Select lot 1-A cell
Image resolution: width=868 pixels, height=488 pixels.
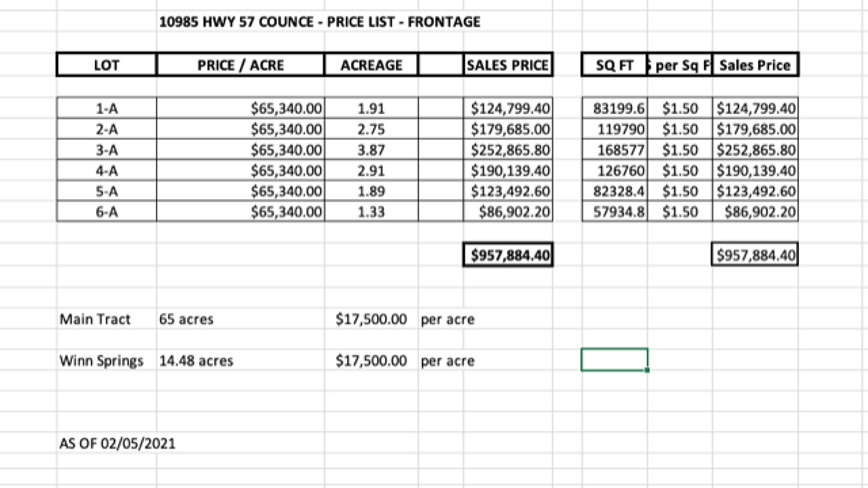pos(106,108)
